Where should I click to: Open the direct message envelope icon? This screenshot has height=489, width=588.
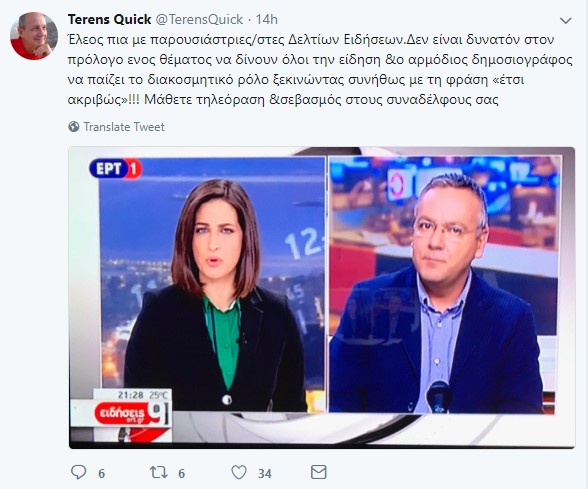pos(319,472)
